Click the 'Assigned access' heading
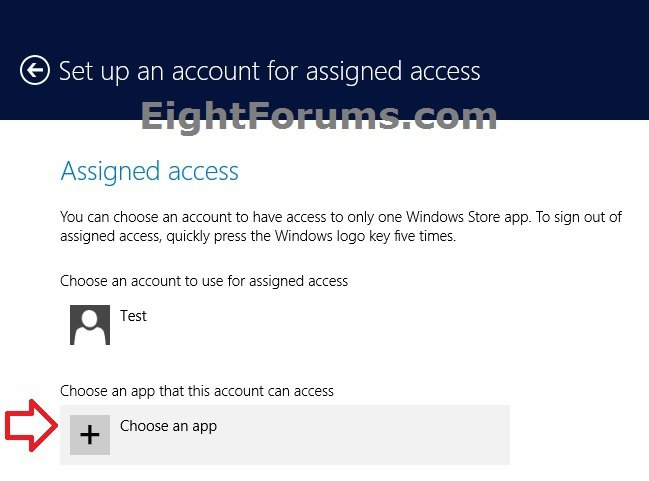649x481 pixels. point(150,171)
